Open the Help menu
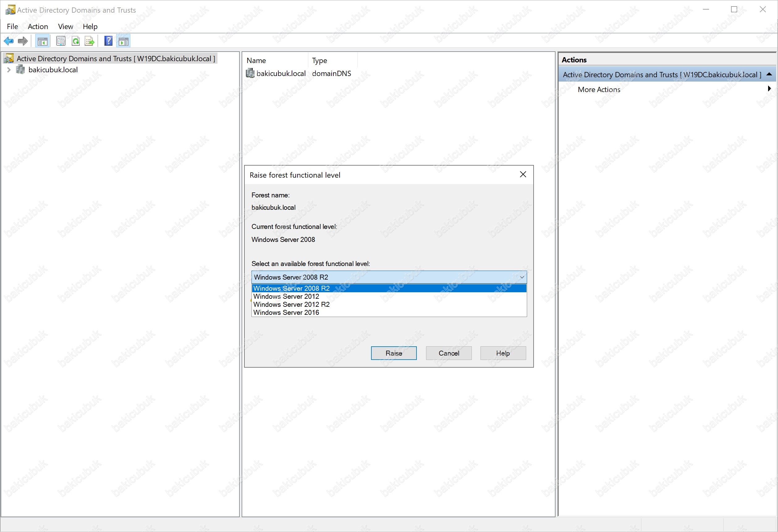 point(90,27)
